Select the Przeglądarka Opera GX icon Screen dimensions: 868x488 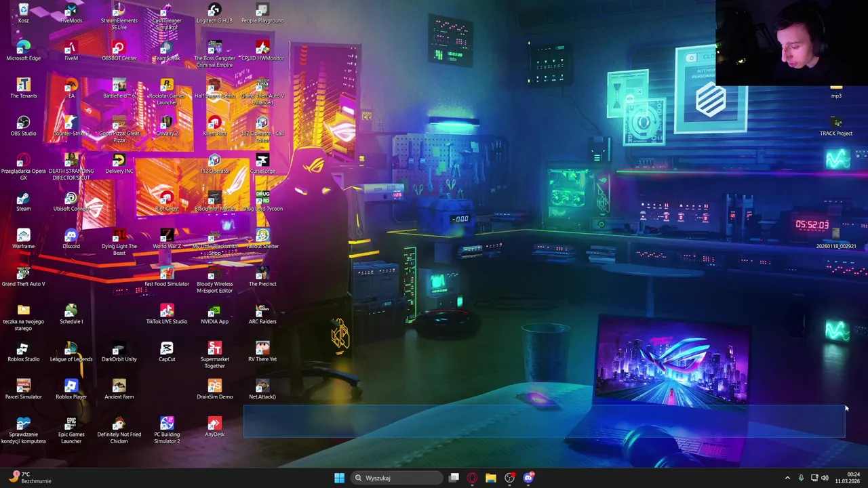pos(24,167)
